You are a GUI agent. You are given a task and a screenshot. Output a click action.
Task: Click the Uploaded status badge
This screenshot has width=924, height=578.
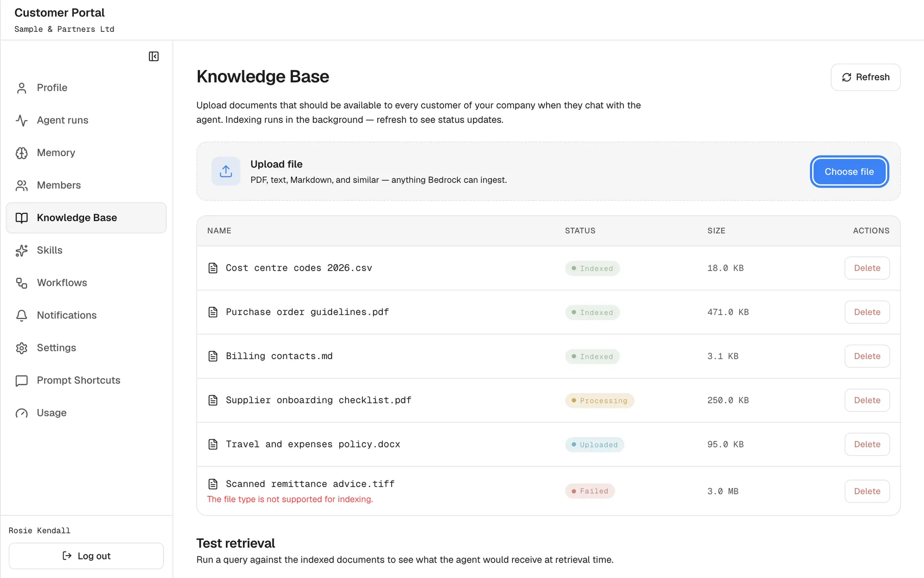tap(594, 445)
